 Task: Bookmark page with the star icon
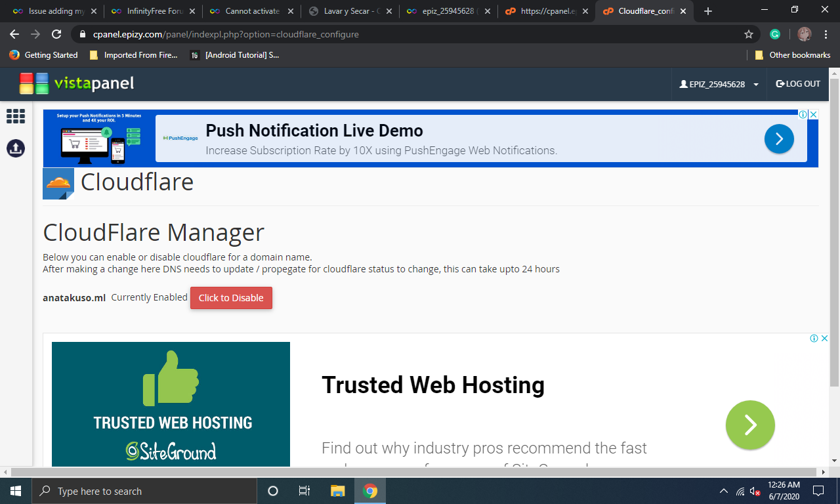click(x=748, y=34)
